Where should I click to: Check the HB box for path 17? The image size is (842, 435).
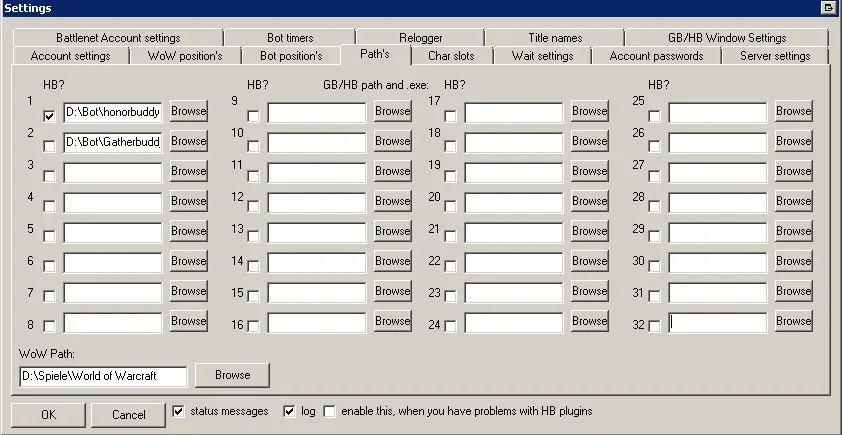pos(450,116)
